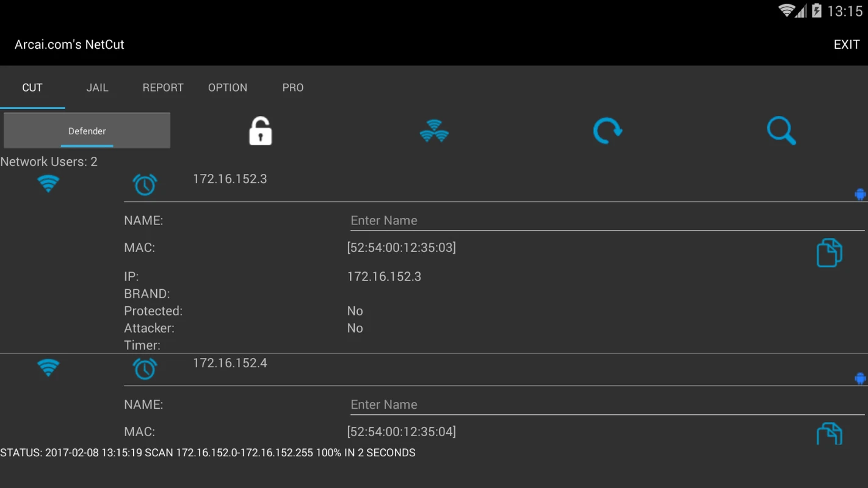The width and height of the screenshot is (868, 488).
Task: Click the blue refresh arrow icon
Action: pos(607,131)
